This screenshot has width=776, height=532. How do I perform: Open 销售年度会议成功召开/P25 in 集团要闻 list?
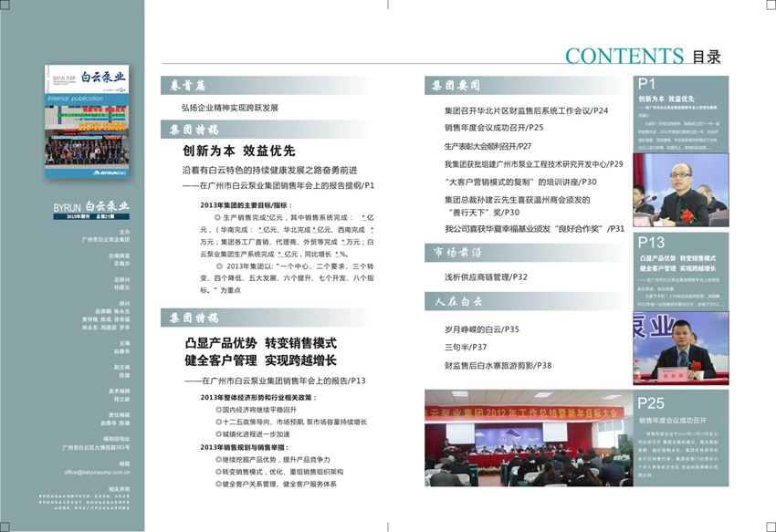coord(493,128)
